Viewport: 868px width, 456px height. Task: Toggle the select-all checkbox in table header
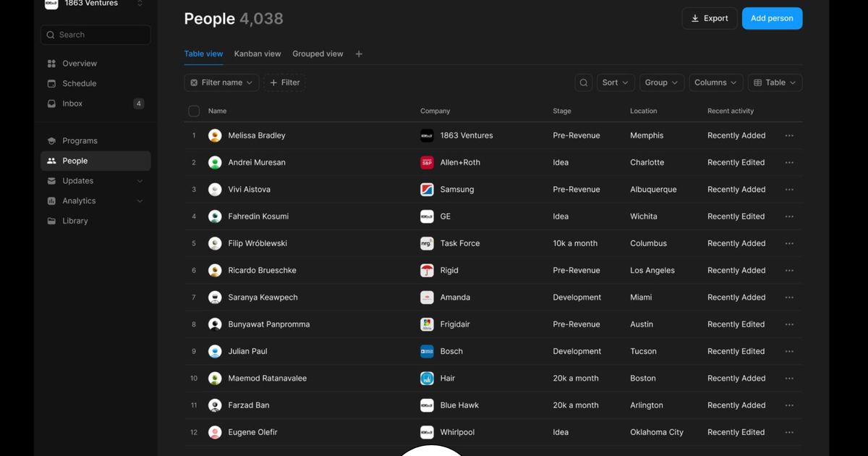tap(193, 111)
